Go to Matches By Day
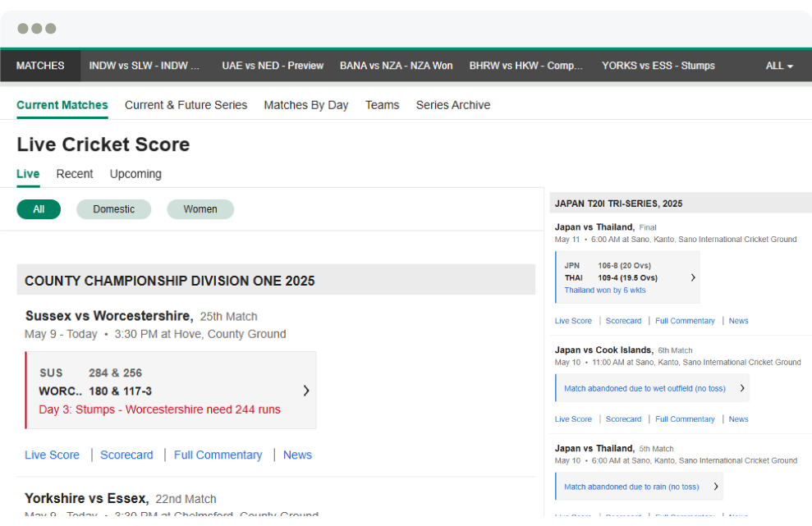The height and width of the screenshot is (526, 812). coord(305,105)
